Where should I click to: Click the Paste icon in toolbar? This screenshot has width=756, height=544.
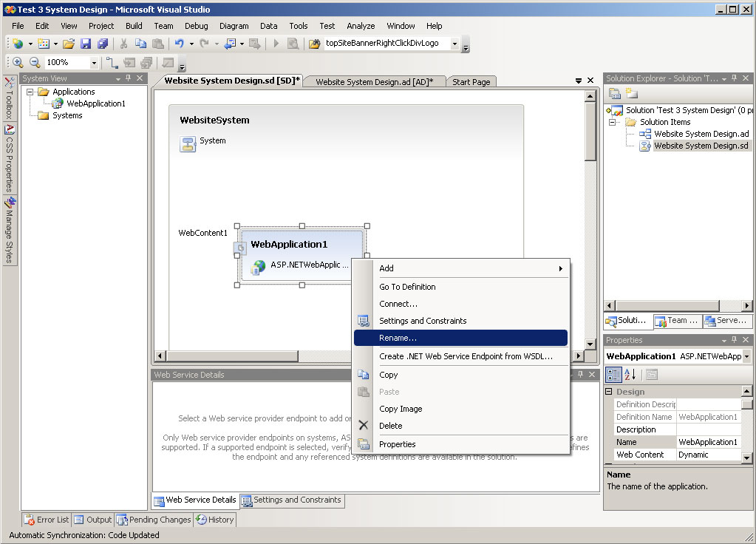pos(157,44)
